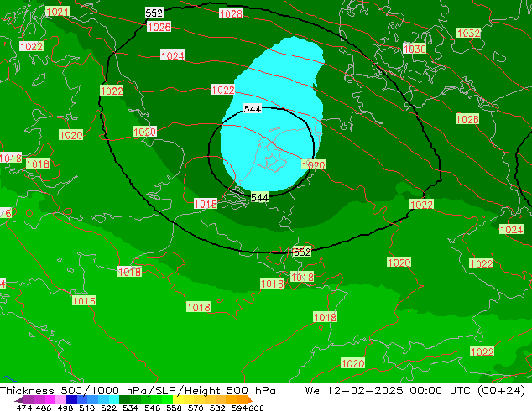This screenshot has width=532, height=411.
Task: Click the forecast step '(00+24)' text
Action: coord(501,391)
